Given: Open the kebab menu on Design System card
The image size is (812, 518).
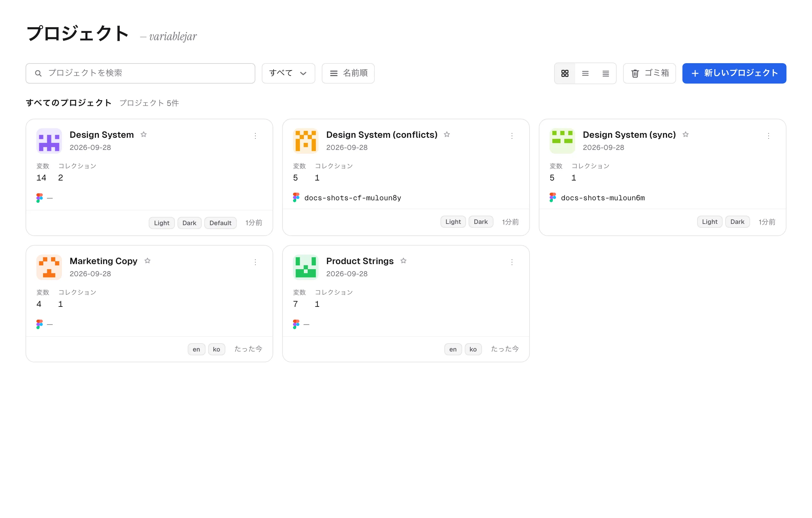Looking at the screenshot, I should tap(255, 136).
